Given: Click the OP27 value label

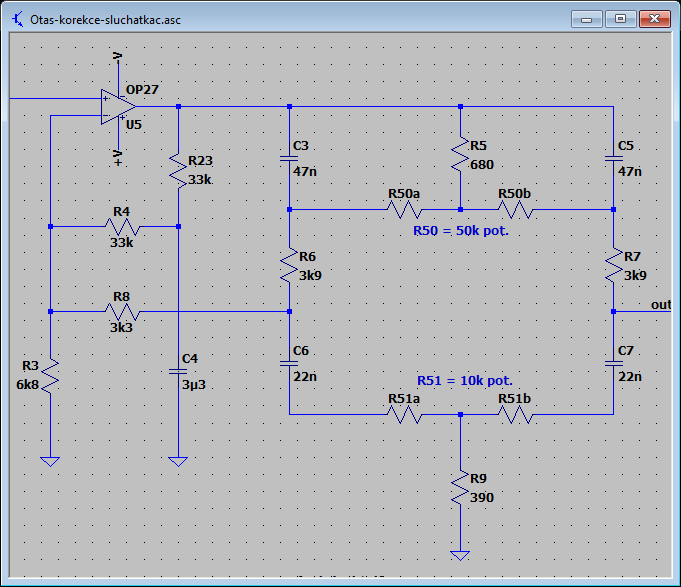Looking at the screenshot, I should click(x=142, y=89).
